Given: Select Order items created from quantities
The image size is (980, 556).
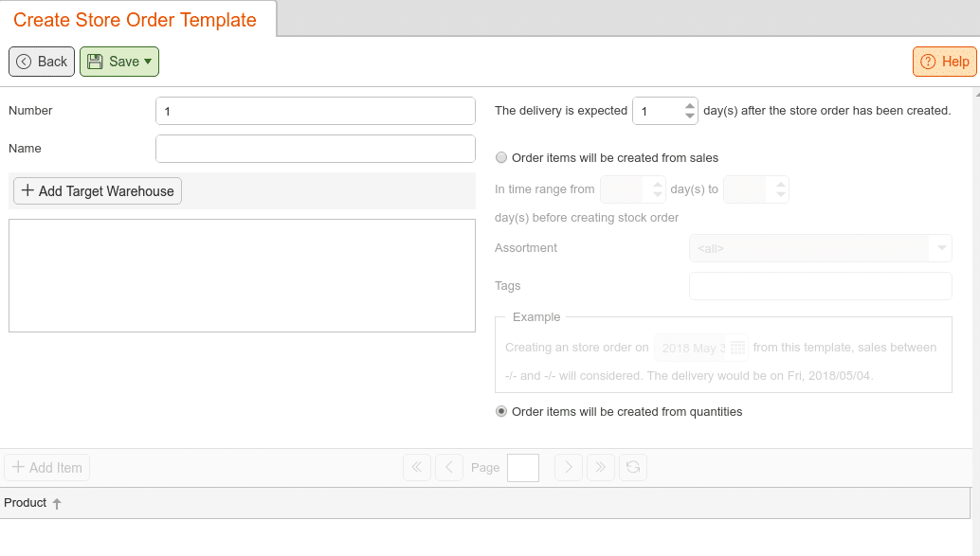Looking at the screenshot, I should [501, 412].
